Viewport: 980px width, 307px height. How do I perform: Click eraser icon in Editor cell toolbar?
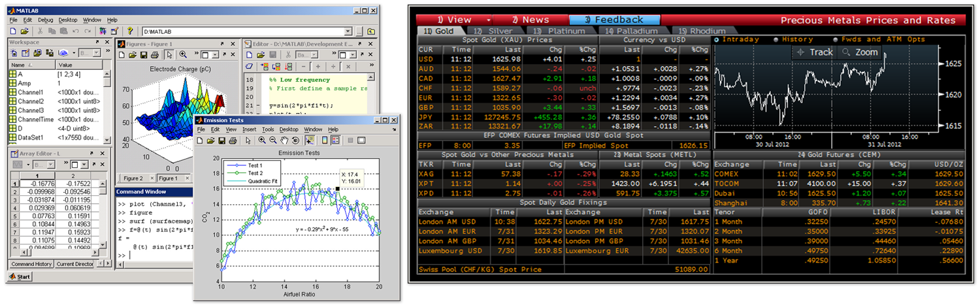(x=249, y=67)
